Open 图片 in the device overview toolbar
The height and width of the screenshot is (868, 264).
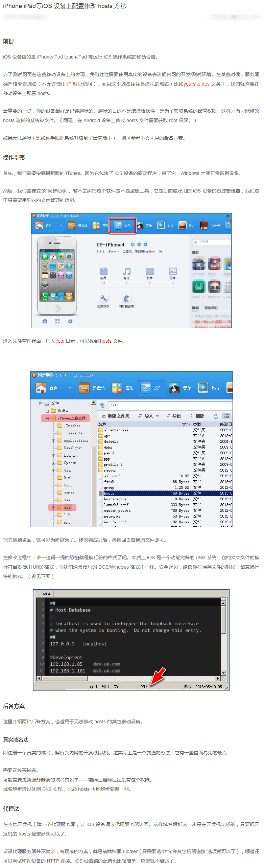pyautogui.click(x=187, y=225)
